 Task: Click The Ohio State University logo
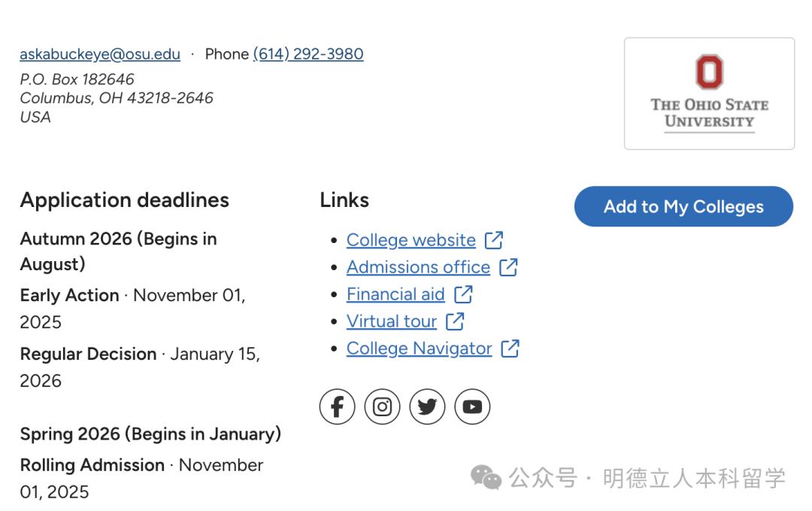(709, 93)
